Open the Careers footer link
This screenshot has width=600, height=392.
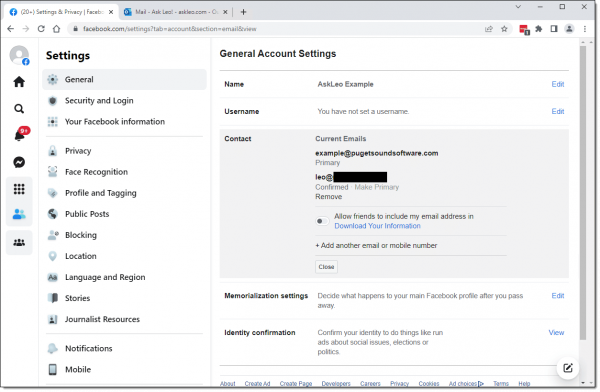point(370,383)
